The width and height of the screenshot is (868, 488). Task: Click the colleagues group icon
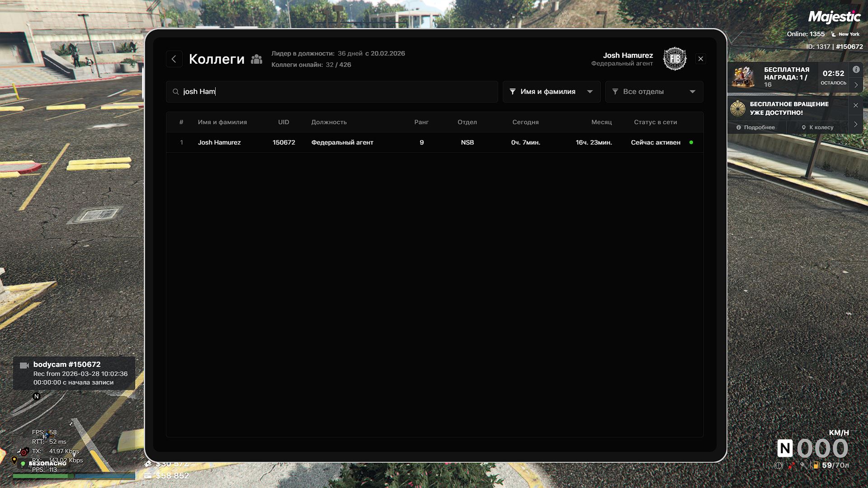pos(256,59)
